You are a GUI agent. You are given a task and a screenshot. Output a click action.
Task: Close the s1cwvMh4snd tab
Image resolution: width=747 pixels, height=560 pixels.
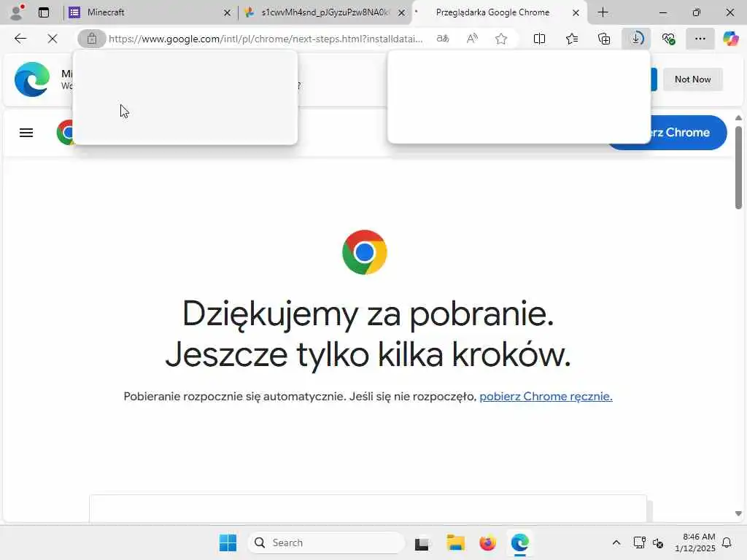[402, 12]
